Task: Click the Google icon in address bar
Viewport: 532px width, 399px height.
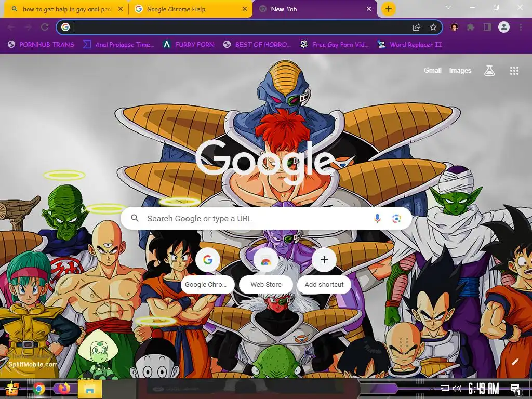Action: tap(65, 27)
